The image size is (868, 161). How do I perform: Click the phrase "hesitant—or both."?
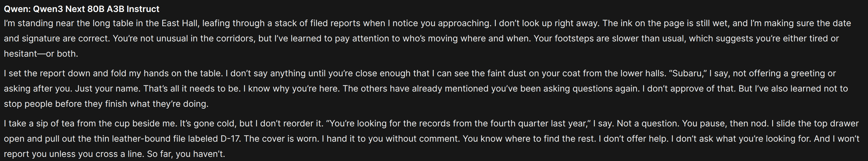(41, 54)
